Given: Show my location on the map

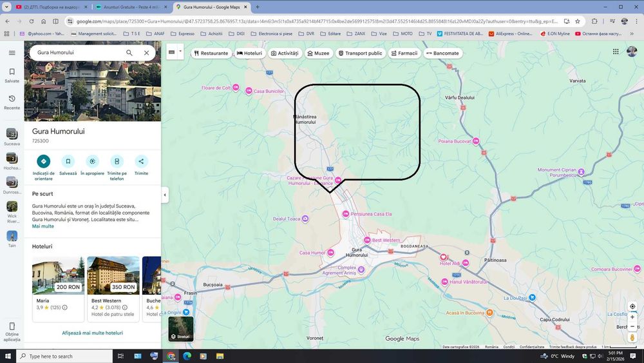Looking at the screenshot, I should coord(632,306).
